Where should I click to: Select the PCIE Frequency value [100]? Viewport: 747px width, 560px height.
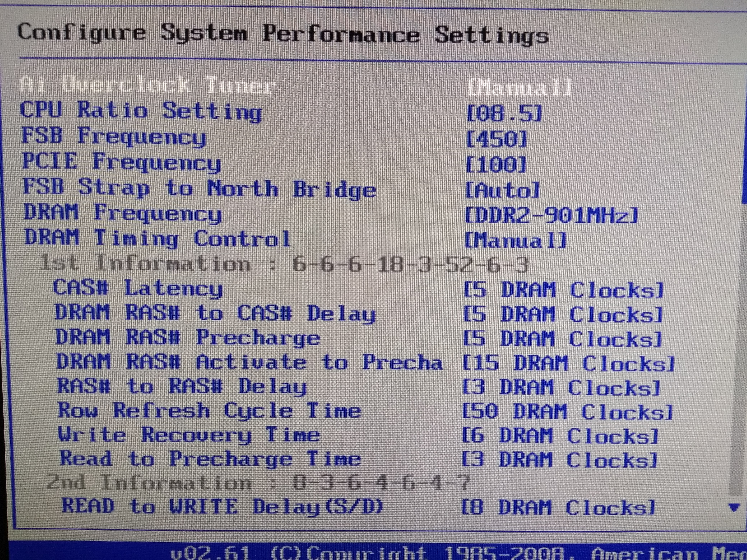coord(496,165)
